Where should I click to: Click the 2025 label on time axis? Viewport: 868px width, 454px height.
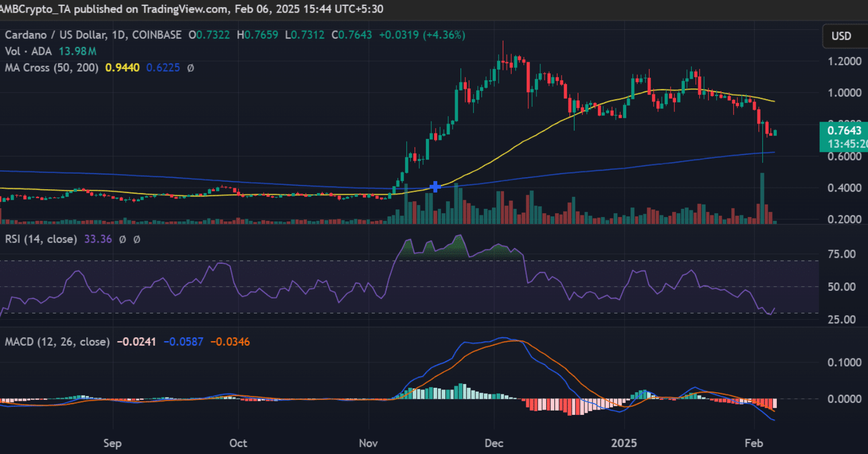pos(624,443)
